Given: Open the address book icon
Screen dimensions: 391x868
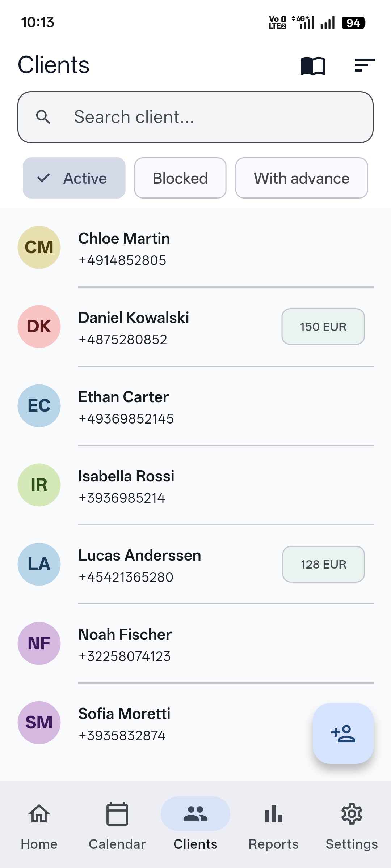Looking at the screenshot, I should [313, 66].
